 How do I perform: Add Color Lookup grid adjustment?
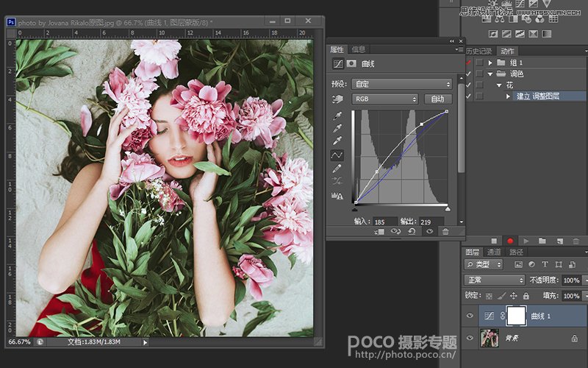tap(553, 18)
